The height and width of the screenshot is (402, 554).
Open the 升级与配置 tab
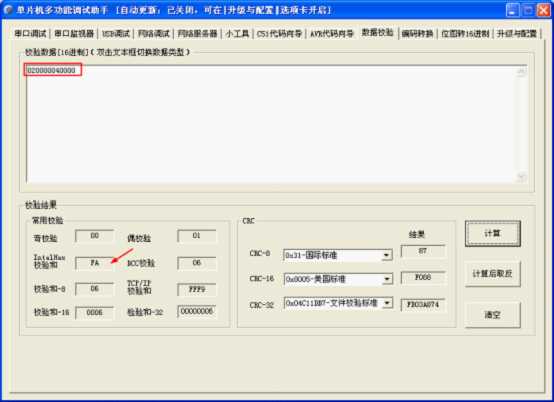click(517, 34)
